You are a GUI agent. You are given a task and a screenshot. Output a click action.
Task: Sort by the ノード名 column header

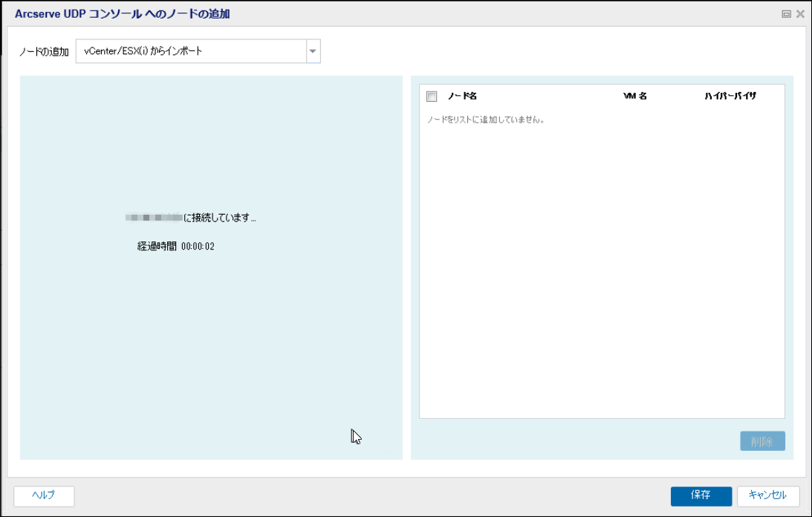pyautogui.click(x=462, y=97)
